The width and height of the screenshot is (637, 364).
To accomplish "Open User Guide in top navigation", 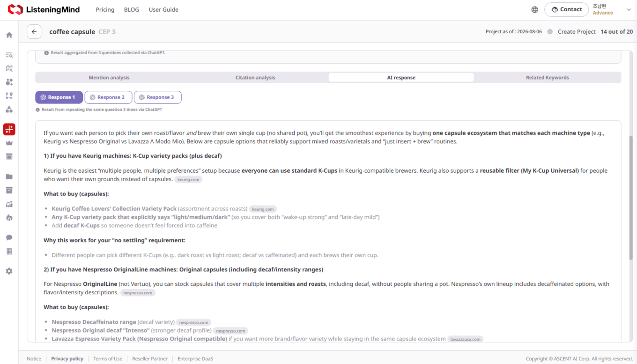I will click(x=163, y=9).
